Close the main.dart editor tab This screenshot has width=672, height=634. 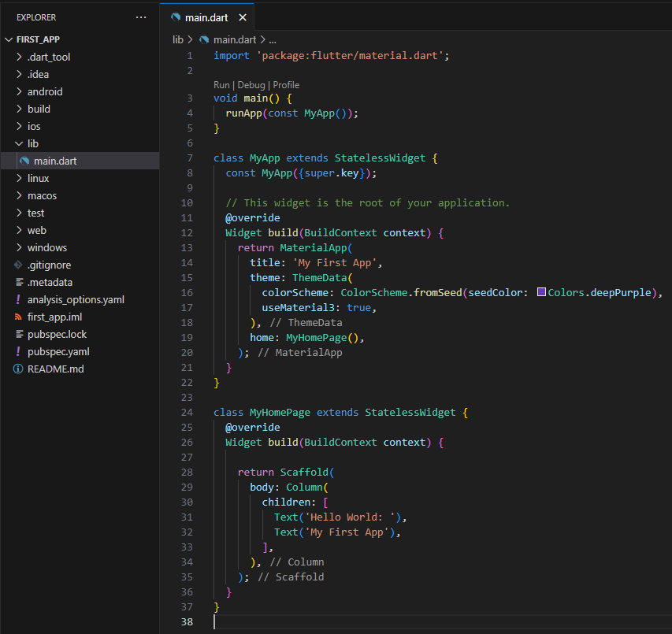pyautogui.click(x=243, y=17)
